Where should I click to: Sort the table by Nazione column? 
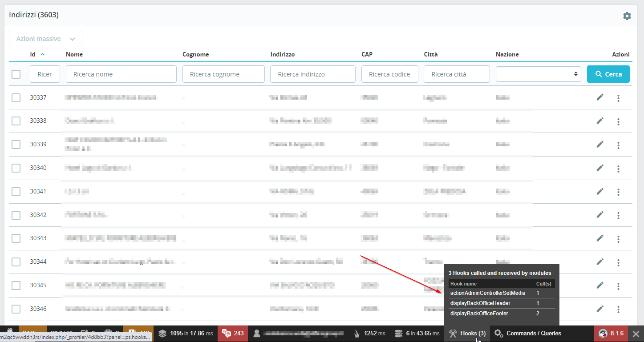coord(507,54)
